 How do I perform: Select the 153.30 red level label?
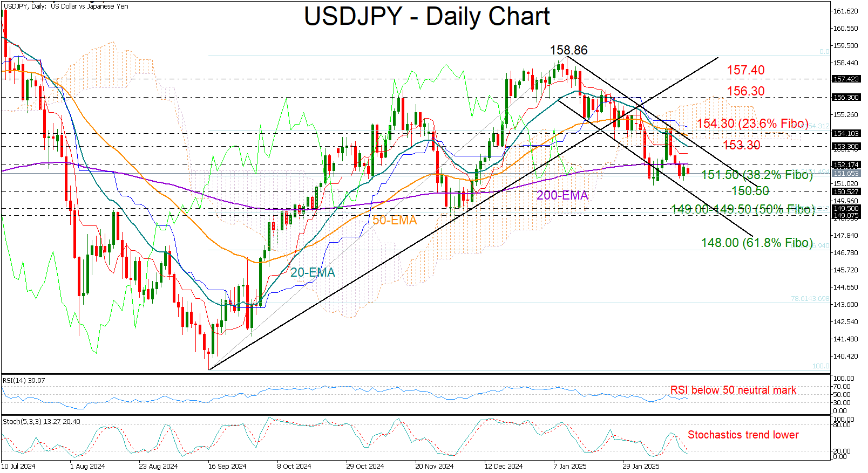[741, 145]
